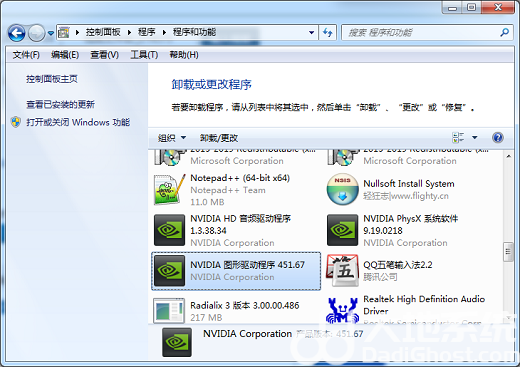This screenshot has width=520, height=367.
Task: Click Notepad++ Team publisher text
Action: (228, 190)
